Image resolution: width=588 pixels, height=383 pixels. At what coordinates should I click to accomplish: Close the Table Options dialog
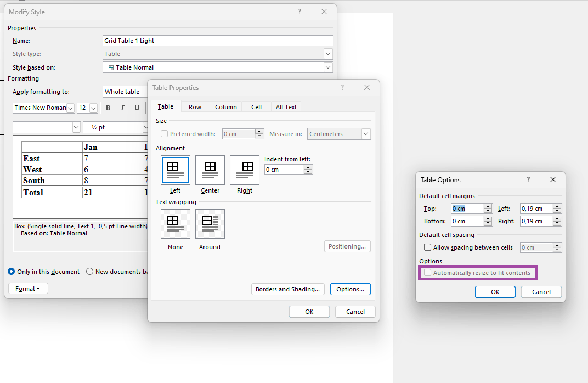click(553, 179)
